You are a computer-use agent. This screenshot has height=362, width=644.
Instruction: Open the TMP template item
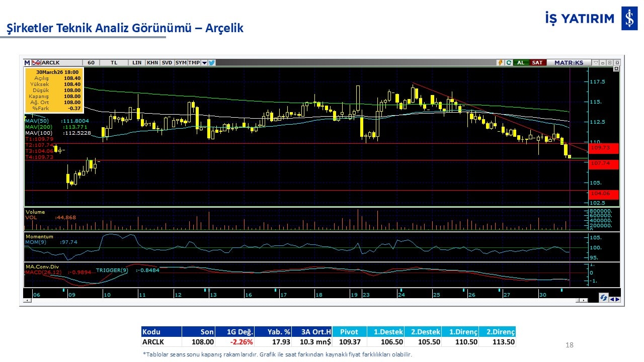point(194,63)
